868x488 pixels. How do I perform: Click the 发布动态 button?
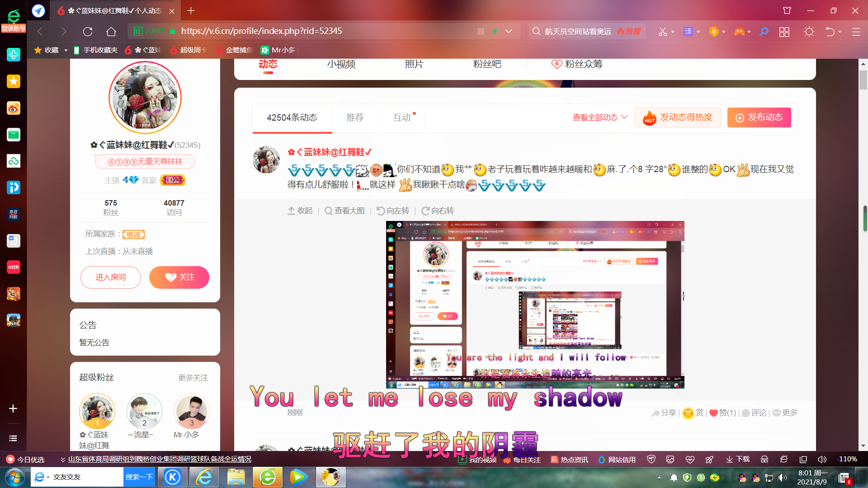coord(759,117)
